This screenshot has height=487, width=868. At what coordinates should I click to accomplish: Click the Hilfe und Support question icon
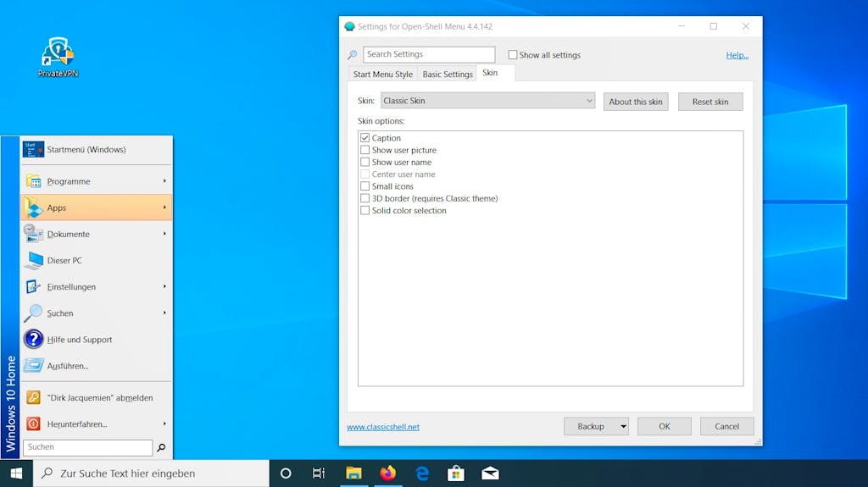click(x=33, y=340)
